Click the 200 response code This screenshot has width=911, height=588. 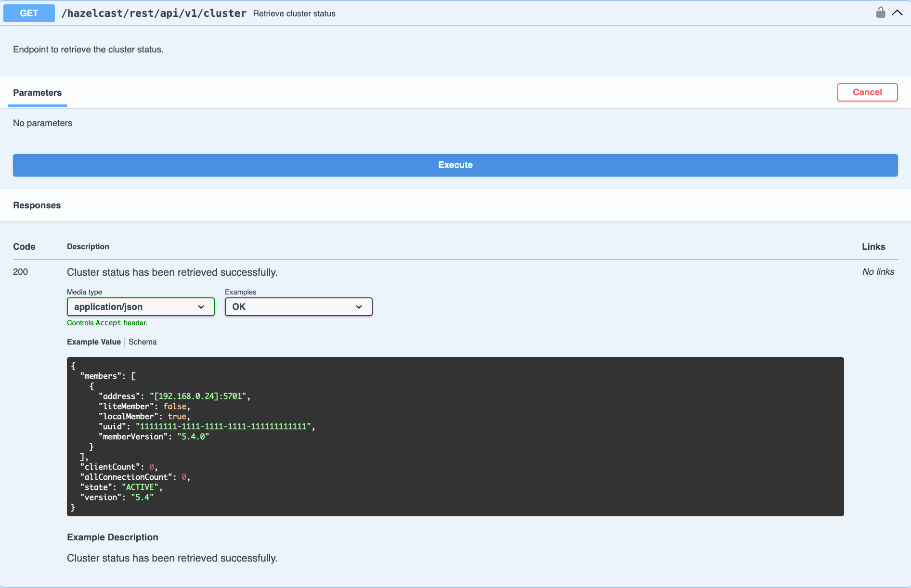20,272
